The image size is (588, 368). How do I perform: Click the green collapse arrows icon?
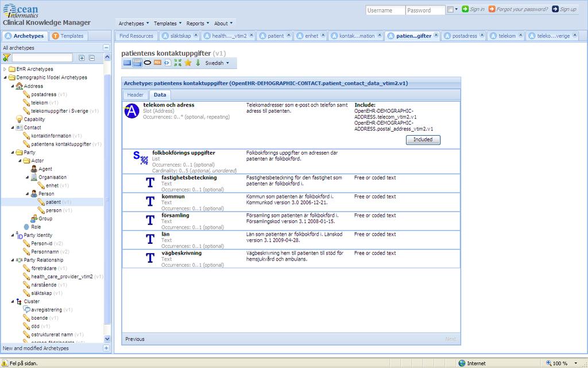click(178, 63)
